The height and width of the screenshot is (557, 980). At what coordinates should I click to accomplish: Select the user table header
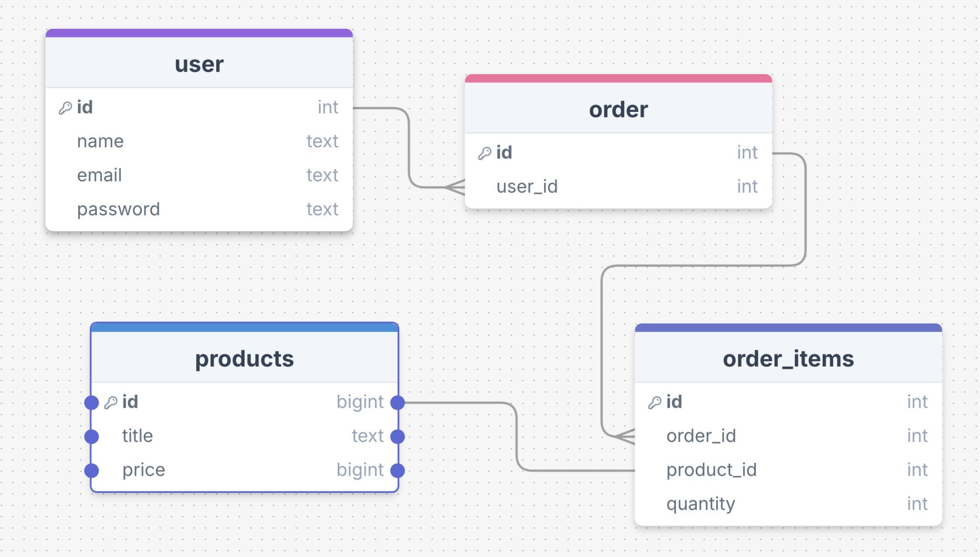point(199,64)
